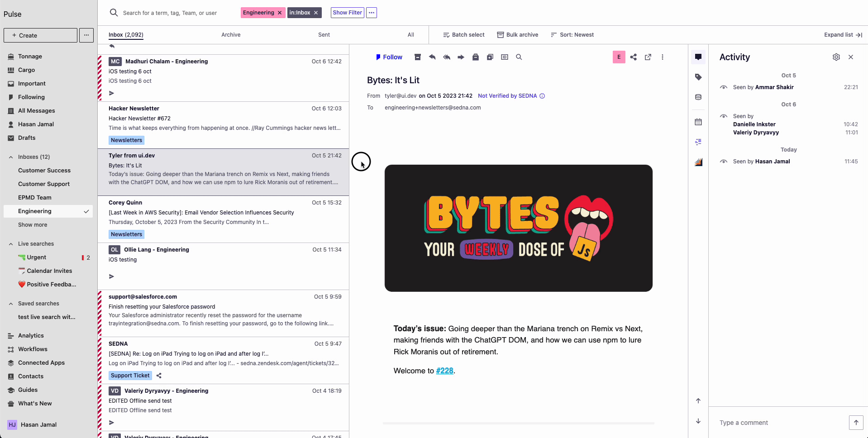Viewport: 868px width, 438px height.
Task: Click the pink E team badge
Action: pyautogui.click(x=619, y=57)
